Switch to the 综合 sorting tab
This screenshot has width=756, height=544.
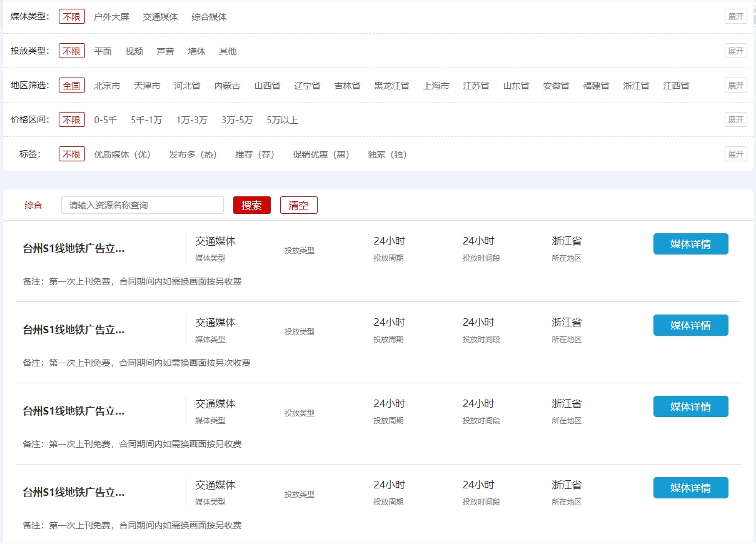[x=33, y=205]
